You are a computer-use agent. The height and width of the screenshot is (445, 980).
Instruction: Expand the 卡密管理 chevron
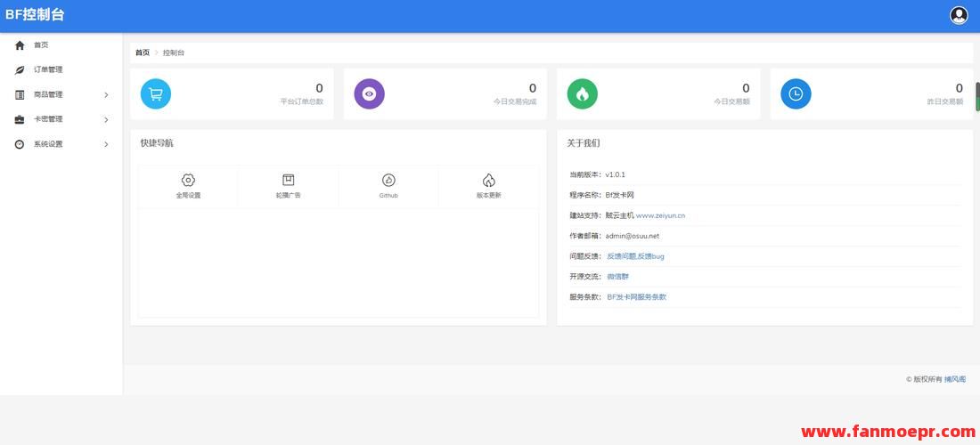[106, 119]
